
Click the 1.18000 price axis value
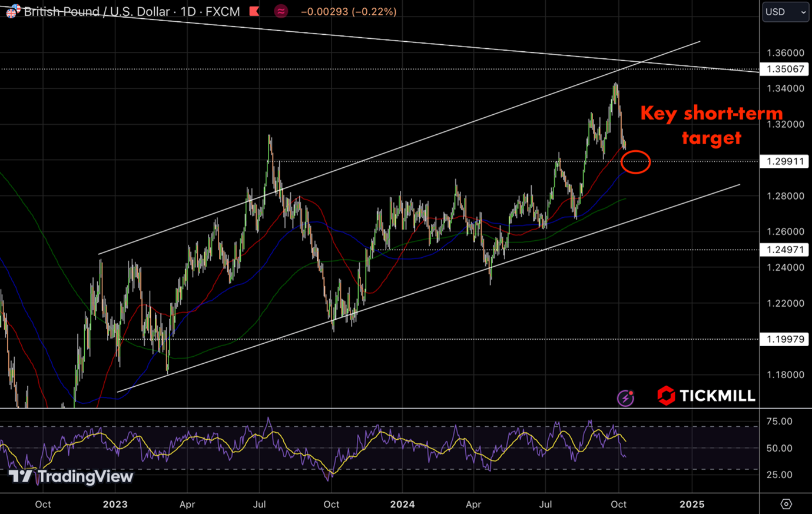coord(786,374)
